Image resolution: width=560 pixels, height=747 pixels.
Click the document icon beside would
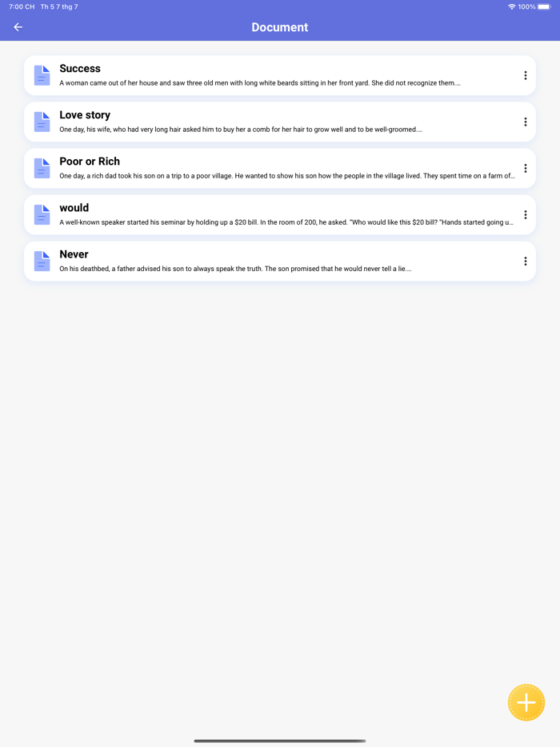[42, 214]
